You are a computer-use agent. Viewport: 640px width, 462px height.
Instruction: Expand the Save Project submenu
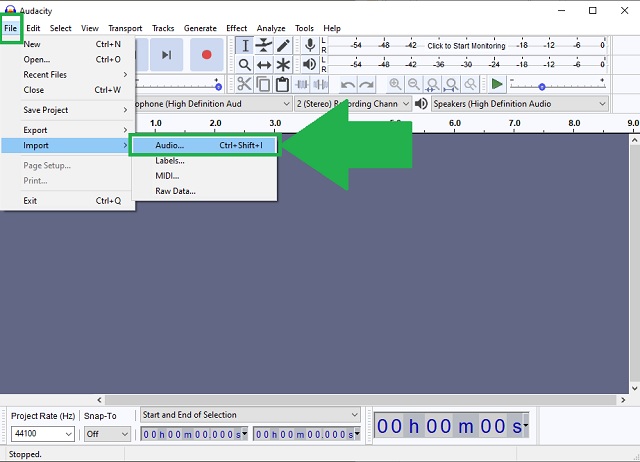point(68,110)
